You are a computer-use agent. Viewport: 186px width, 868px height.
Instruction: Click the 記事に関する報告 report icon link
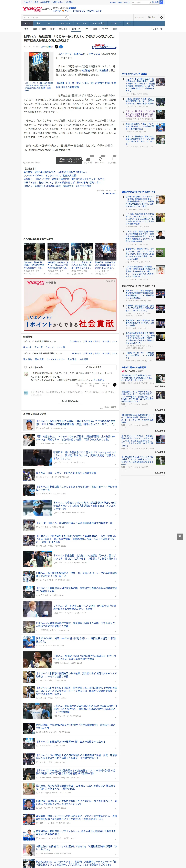pos(31,162)
